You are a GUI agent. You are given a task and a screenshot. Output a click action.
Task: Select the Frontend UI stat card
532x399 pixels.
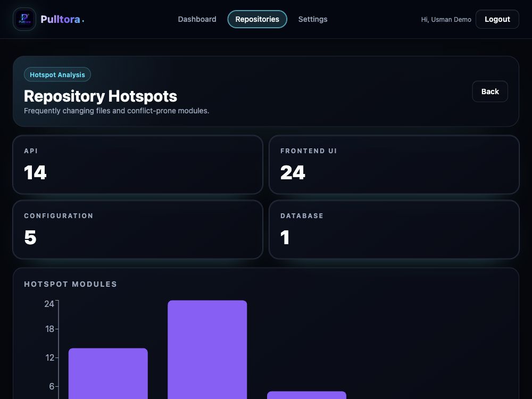[394, 164]
